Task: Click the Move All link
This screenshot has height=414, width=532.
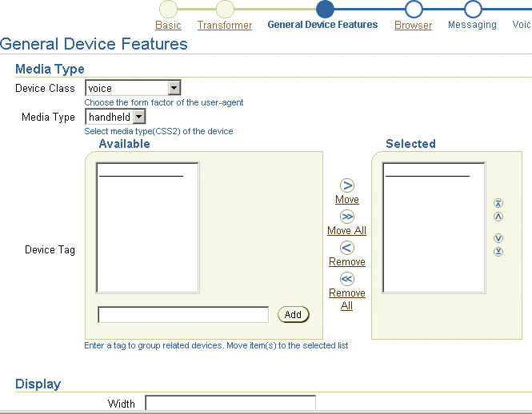Action: point(346,230)
